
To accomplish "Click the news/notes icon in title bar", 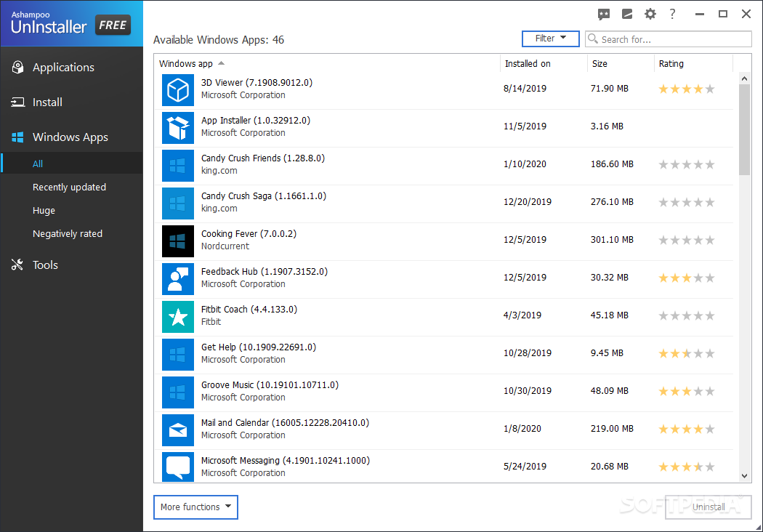I will point(626,14).
